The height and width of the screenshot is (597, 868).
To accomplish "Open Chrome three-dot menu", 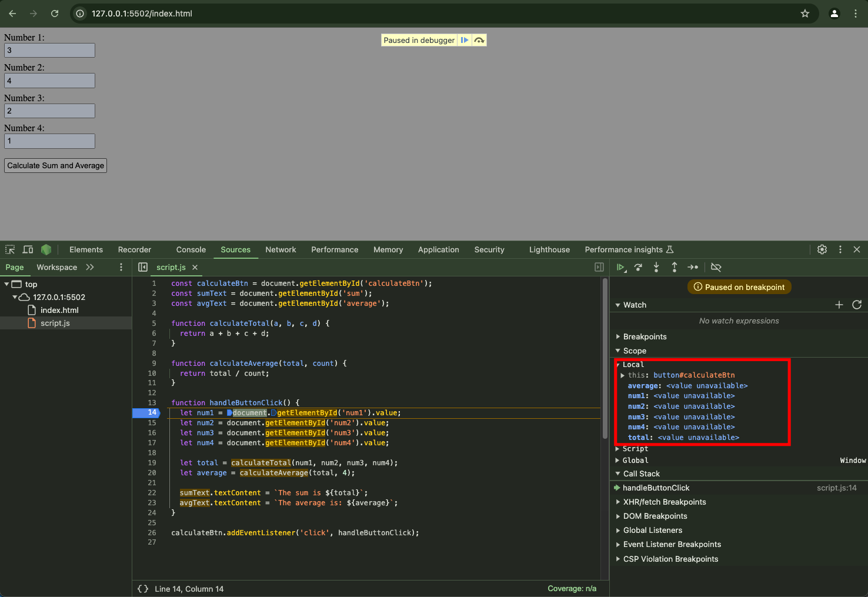I will [x=856, y=14].
